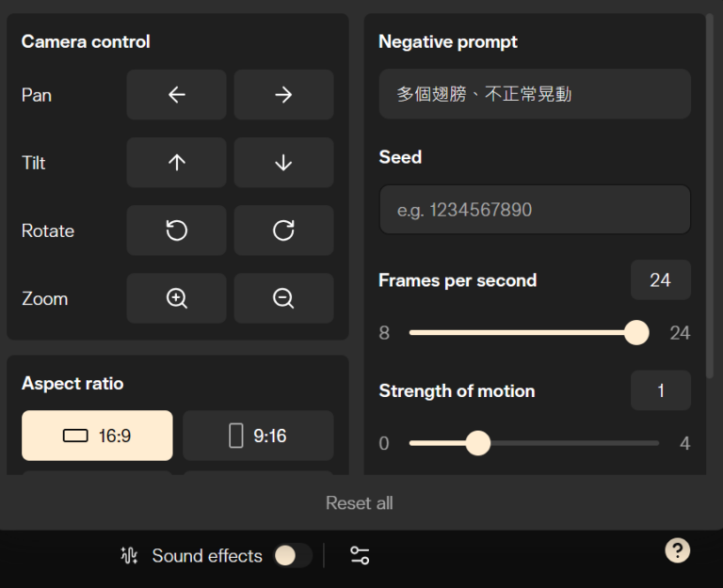Select the Zoom in magnifier
This screenshot has width=723, height=588.
pos(176,298)
